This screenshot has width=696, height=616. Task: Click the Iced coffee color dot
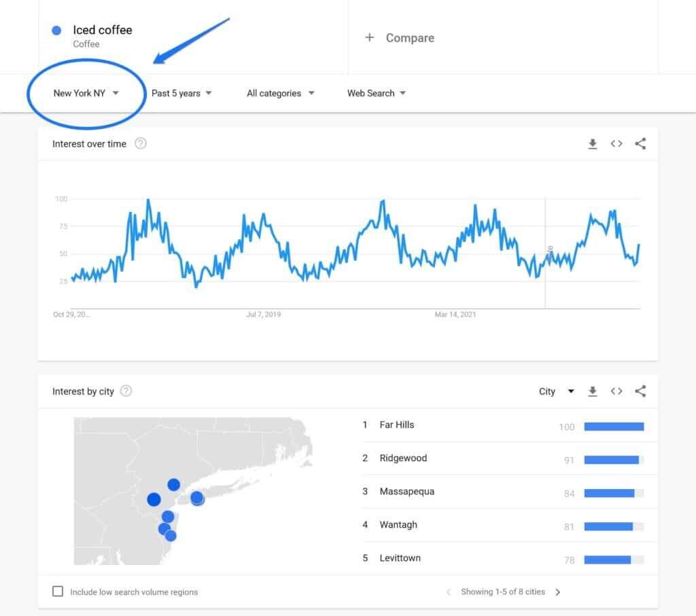57,30
